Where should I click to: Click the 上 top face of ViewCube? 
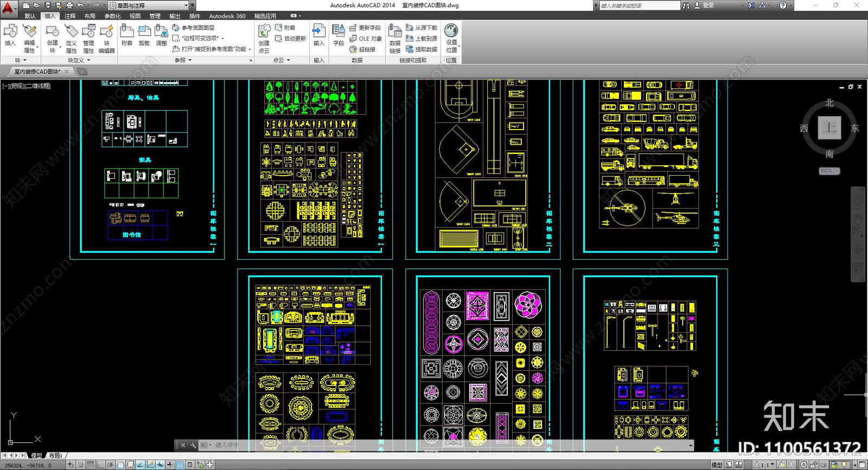pyautogui.click(x=829, y=128)
